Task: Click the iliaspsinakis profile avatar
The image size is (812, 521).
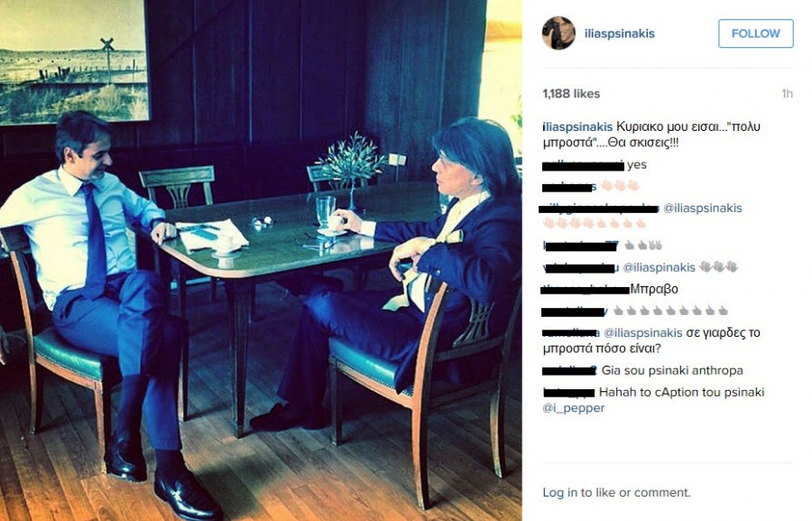Action: [558, 33]
